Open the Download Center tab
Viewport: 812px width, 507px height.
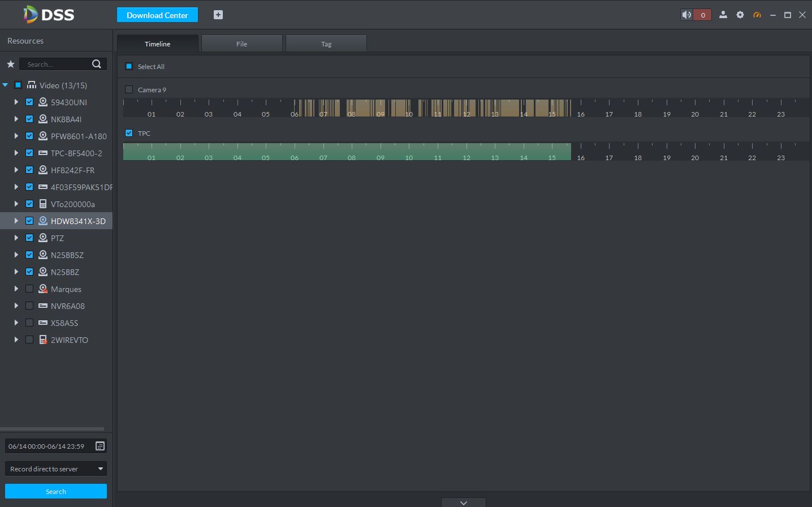pos(157,15)
